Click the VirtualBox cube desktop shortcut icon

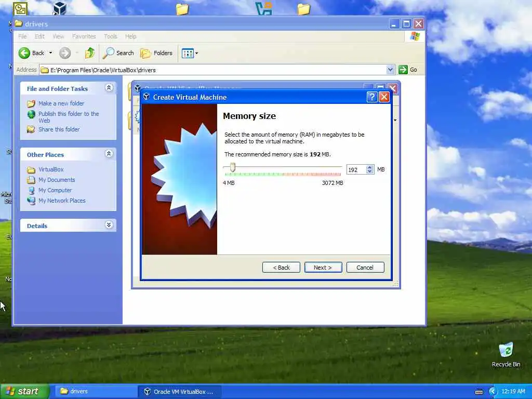tap(60, 8)
